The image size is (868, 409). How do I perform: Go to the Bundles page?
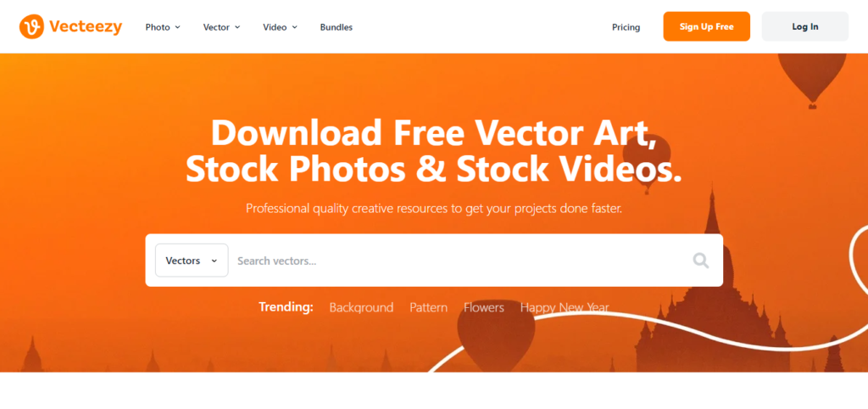[x=336, y=27]
